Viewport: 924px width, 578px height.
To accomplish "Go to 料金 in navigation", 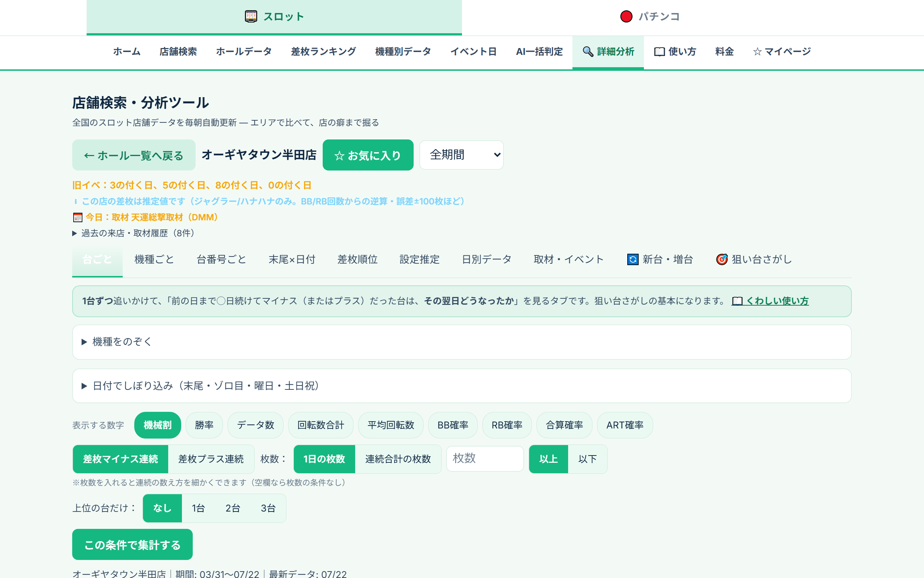I will coord(724,52).
